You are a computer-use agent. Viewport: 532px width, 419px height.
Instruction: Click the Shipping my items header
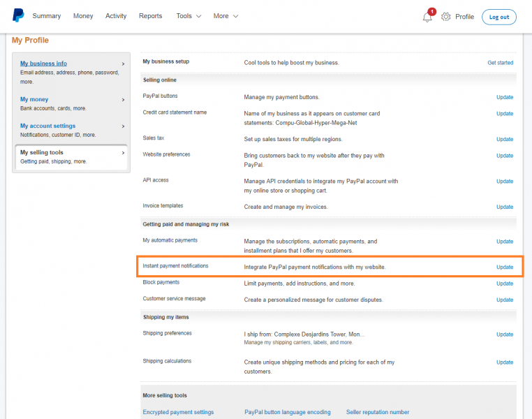coord(165,317)
